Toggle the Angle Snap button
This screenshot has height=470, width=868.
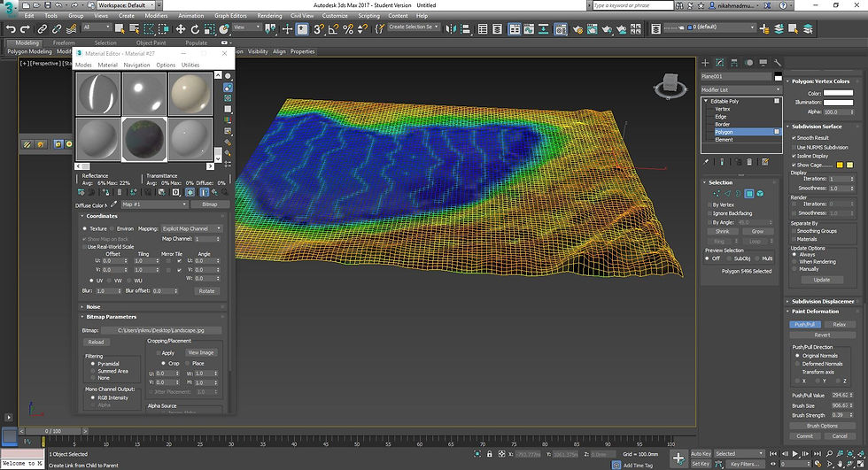[x=333, y=29]
